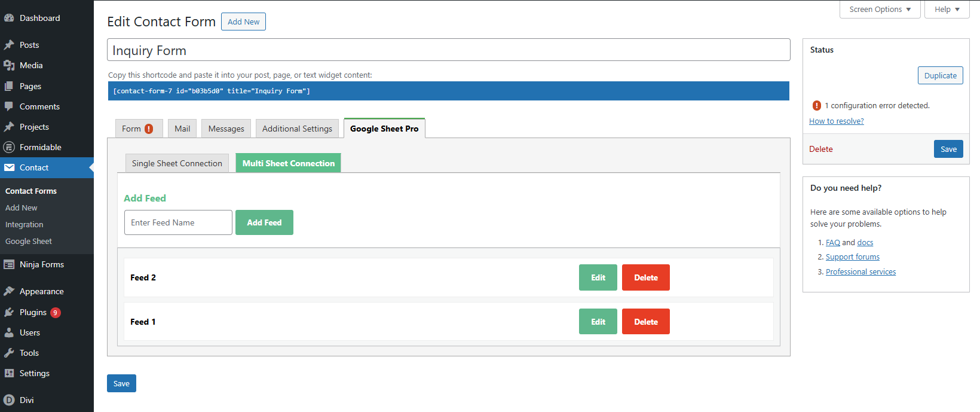Expand the Help dropdown panel
The width and height of the screenshot is (980, 412).
[x=947, y=10]
